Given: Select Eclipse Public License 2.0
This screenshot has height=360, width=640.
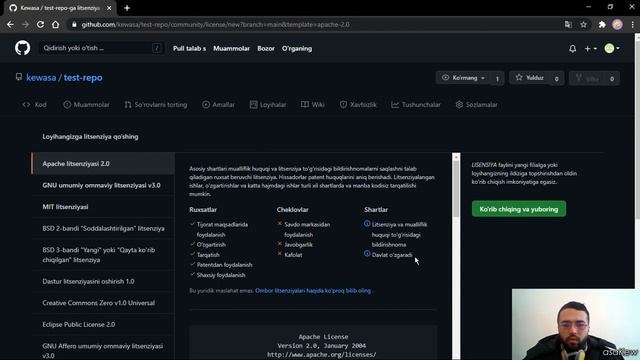Looking at the screenshot, I should (x=103, y=324).
